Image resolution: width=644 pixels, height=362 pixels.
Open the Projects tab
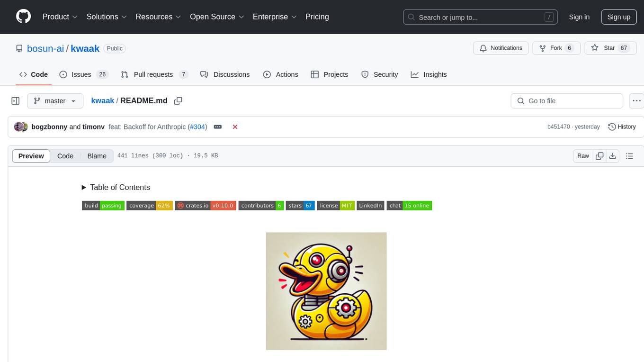point(330,74)
